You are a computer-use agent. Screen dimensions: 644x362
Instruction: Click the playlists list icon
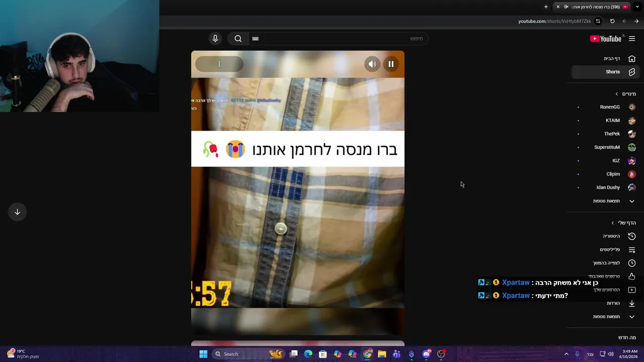(x=632, y=249)
